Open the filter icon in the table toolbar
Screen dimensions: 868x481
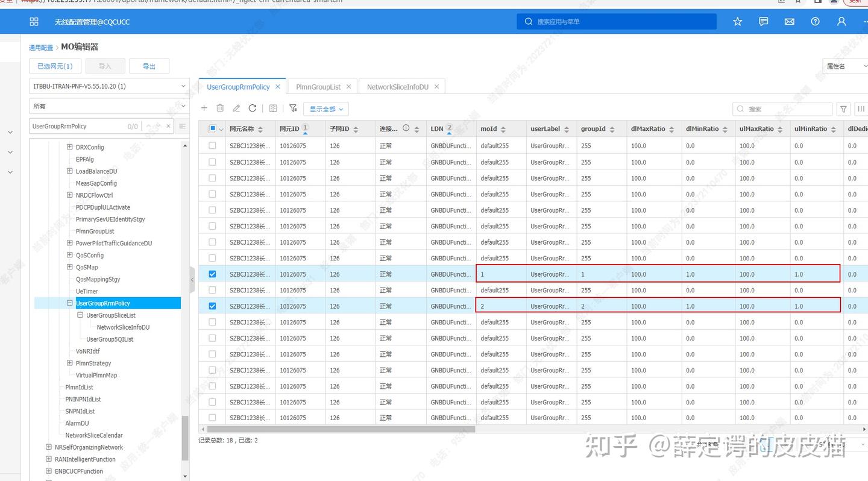(x=294, y=108)
